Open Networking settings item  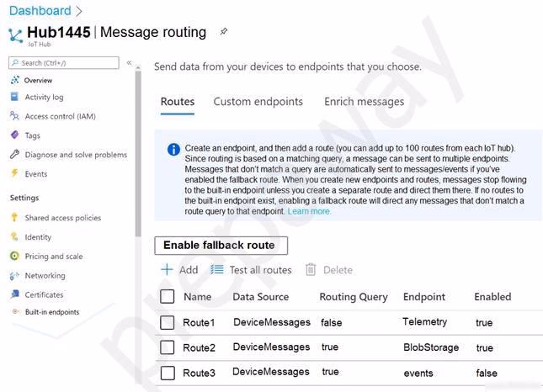tap(45, 276)
